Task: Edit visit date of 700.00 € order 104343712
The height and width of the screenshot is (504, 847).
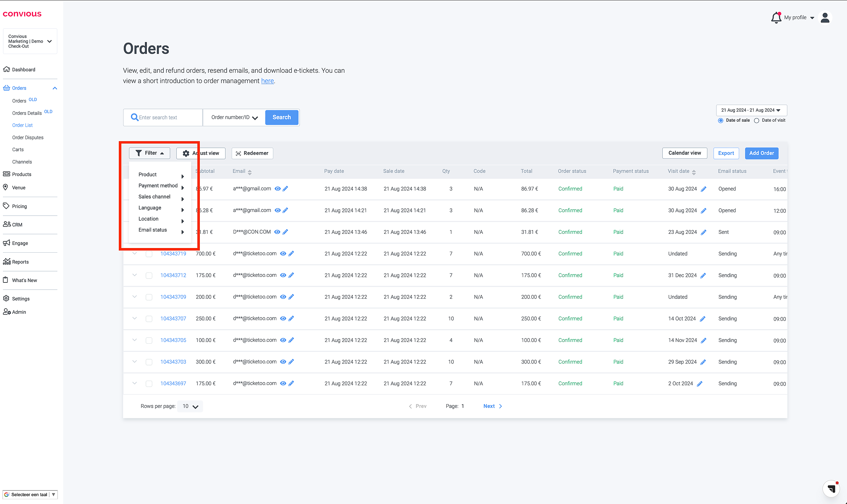Action: point(703,275)
